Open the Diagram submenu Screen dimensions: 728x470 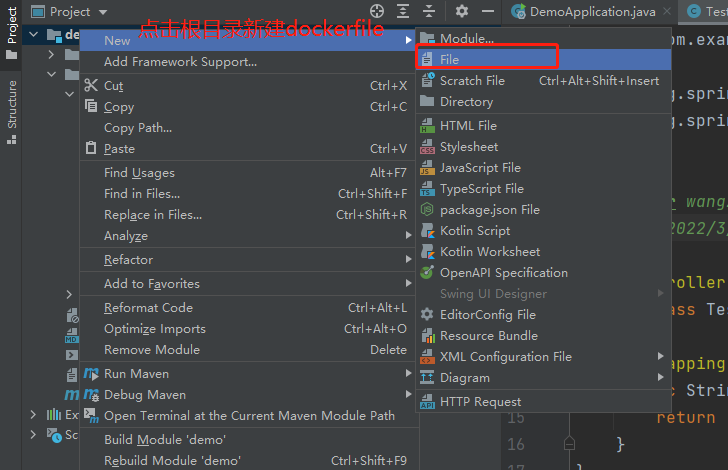[543, 378]
